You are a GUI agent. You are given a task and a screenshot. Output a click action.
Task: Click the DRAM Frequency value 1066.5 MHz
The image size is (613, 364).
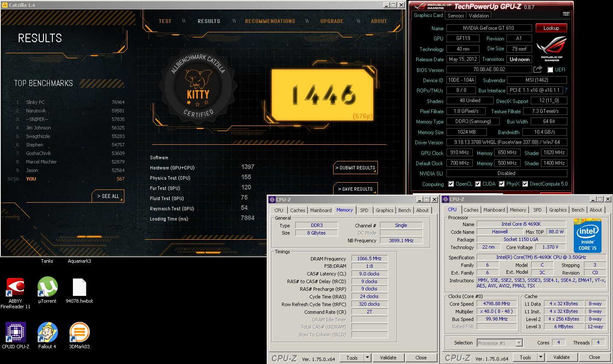(369, 258)
